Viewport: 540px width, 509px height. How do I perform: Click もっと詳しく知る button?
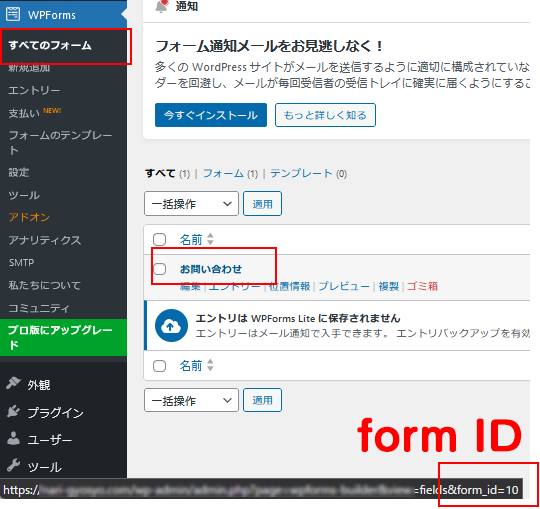(325, 115)
